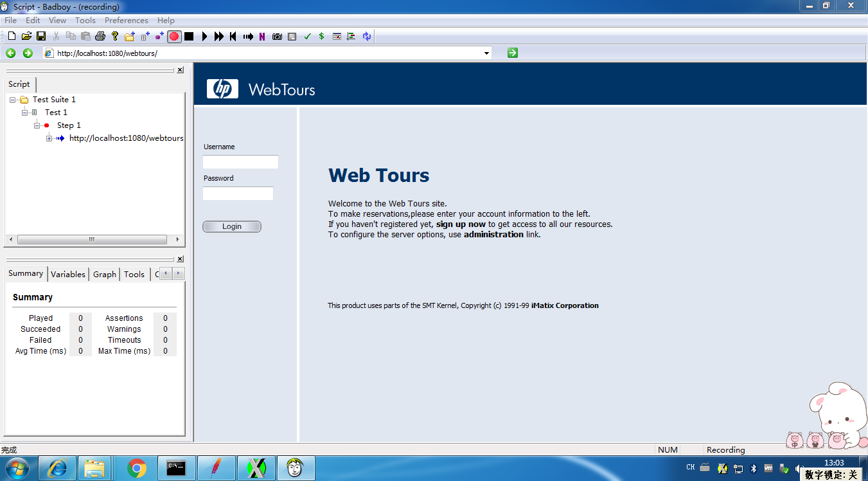This screenshot has height=481, width=868.
Task: Play the script with the single arrow button
Action: 204,37
